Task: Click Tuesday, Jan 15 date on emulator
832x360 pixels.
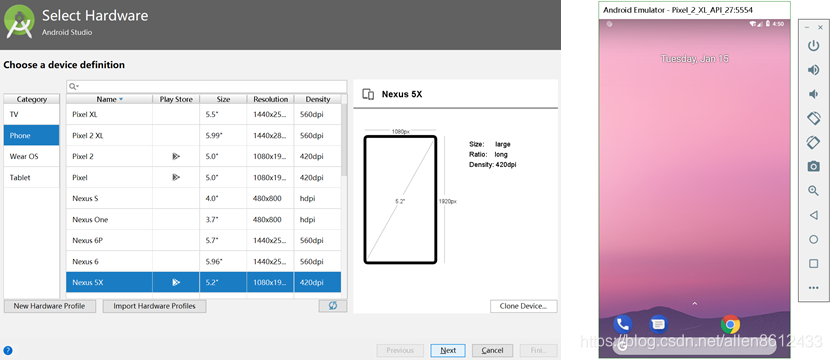Action: (x=694, y=59)
